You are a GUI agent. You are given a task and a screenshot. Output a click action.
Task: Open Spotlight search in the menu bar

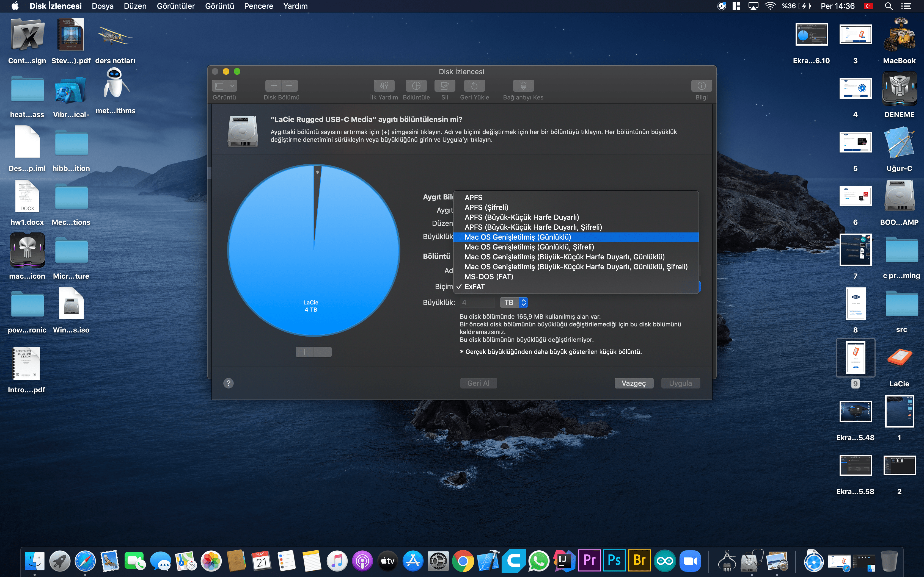(889, 6)
